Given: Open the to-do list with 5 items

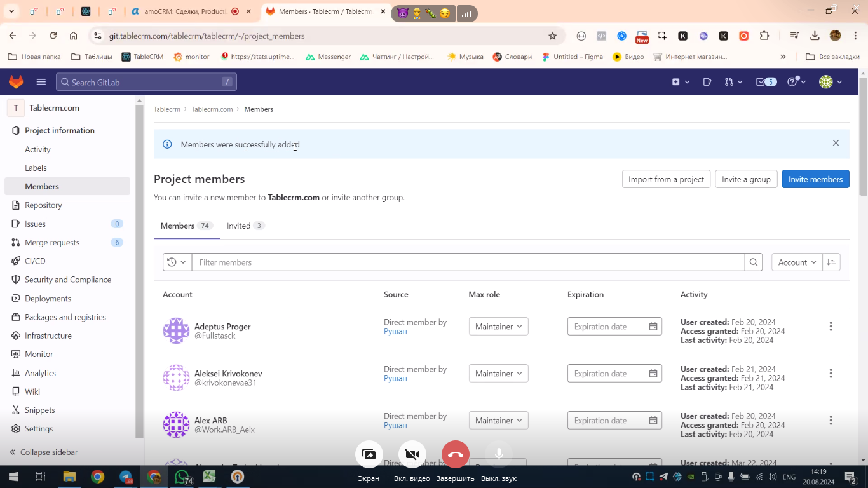Looking at the screenshot, I should coord(766,82).
